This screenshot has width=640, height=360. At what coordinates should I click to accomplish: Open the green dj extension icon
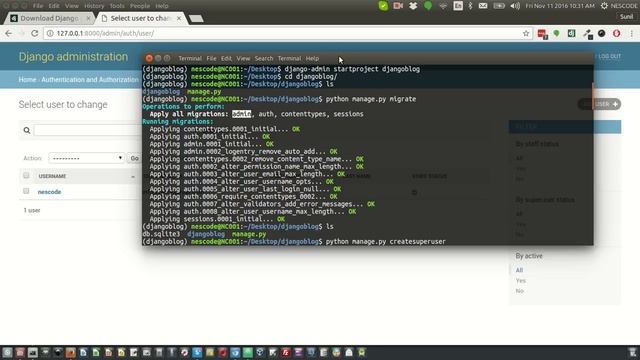pyautogui.click(x=571, y=33)
